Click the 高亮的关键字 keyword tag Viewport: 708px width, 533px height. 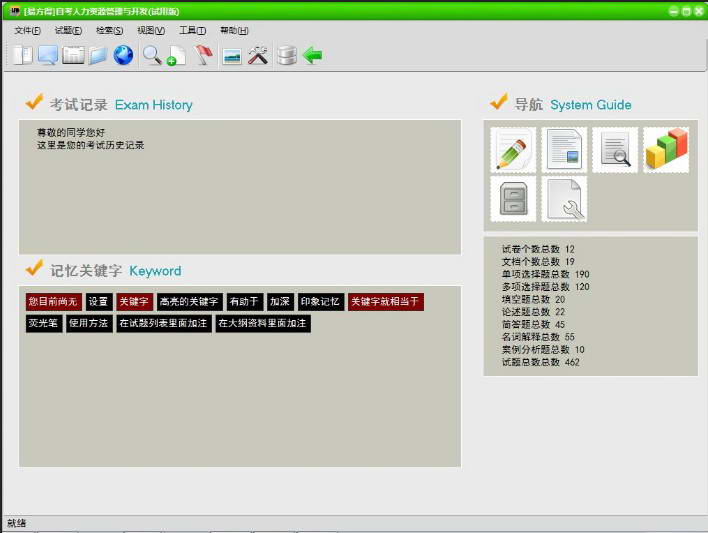coord(189,302)
